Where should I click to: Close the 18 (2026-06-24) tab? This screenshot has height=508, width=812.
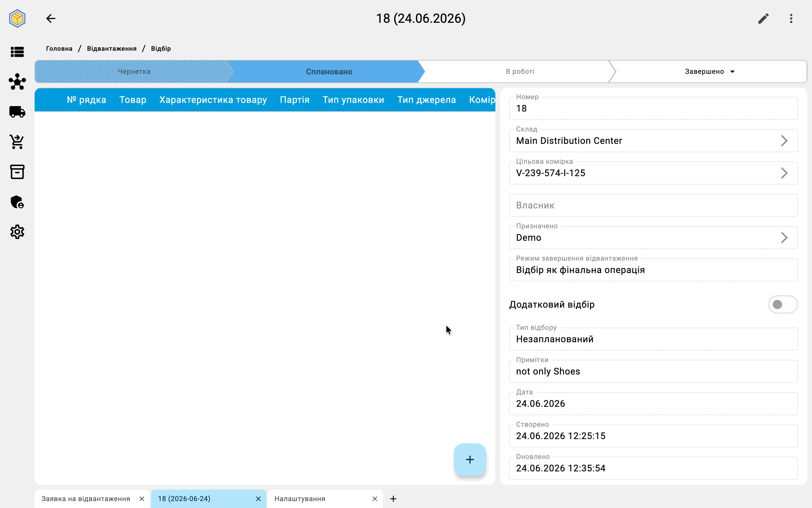[x=258, y=498]
